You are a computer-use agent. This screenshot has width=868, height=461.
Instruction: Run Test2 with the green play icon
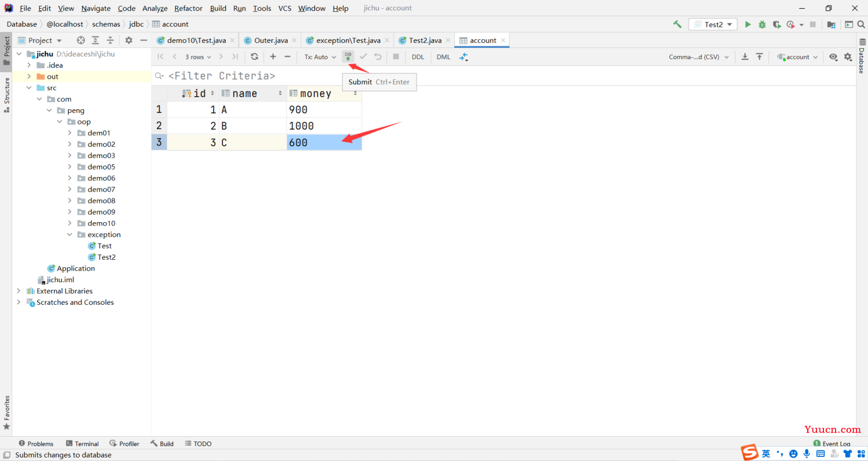point(748,24)
